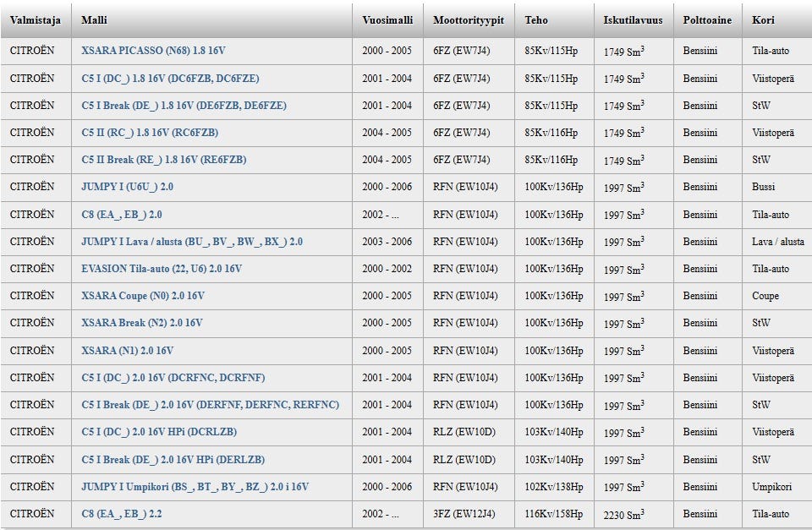The image size is (812, 530).
Task: Open JUMPY I (U6U_) 2.0 link
Action: tap(128, 187)
